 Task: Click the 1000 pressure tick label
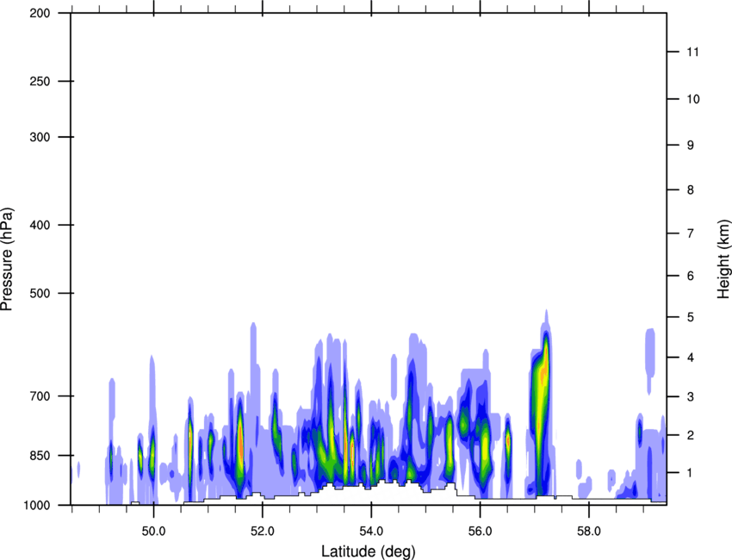point(37,505)
